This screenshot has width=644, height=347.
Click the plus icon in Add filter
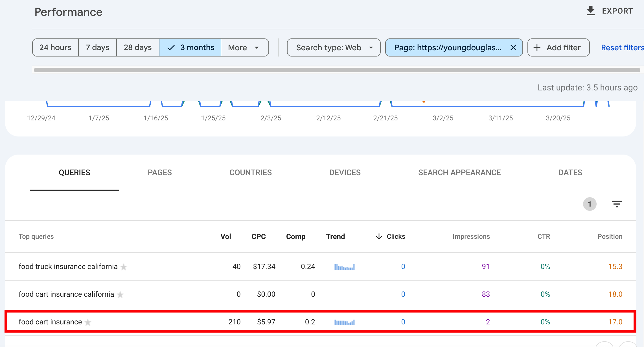click(x=537, y=47)
